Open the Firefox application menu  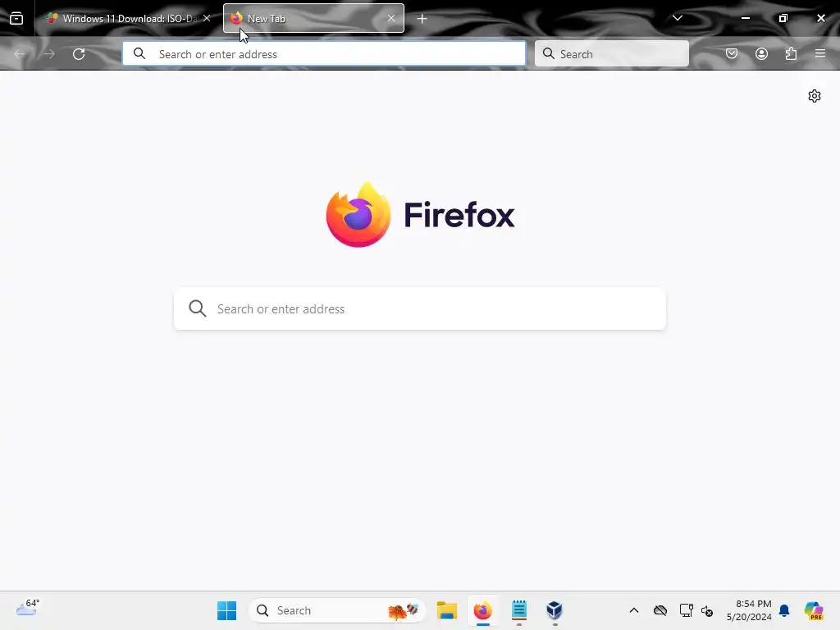coord(820,53)
